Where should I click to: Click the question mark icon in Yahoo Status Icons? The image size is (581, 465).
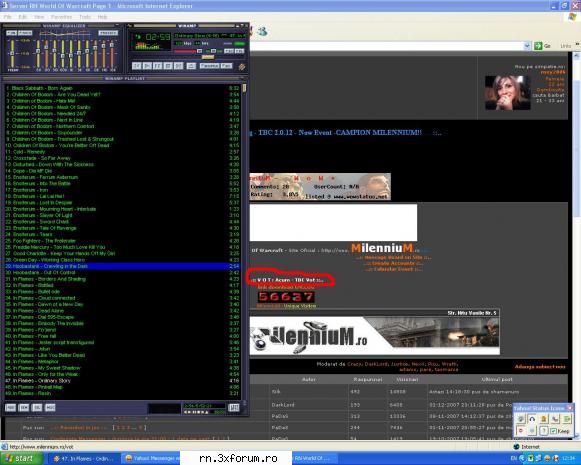[544, 431]
